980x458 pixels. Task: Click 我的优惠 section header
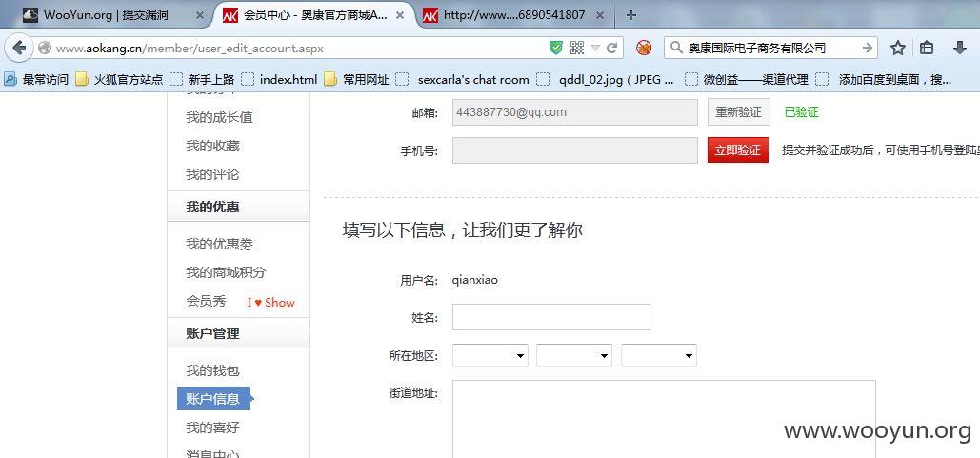click(x=237, y=207)
